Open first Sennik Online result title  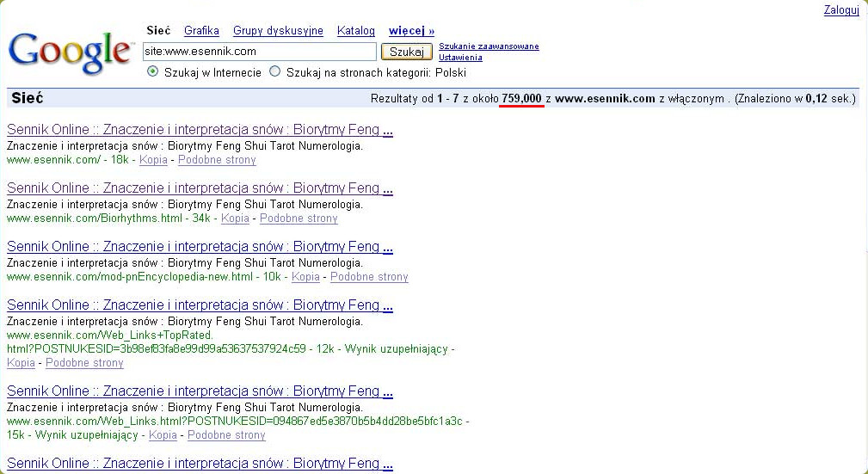pos(200,130)
